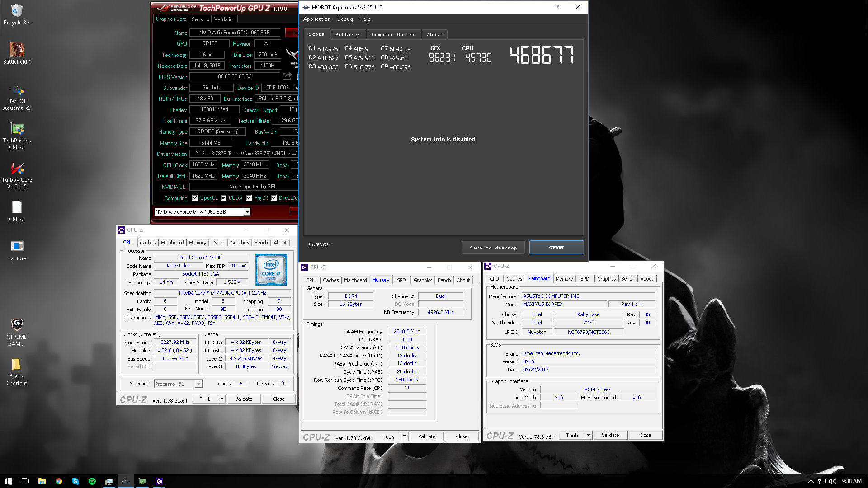Click the network icon in system tray
The image size is (868, 488).
point(822,481)
